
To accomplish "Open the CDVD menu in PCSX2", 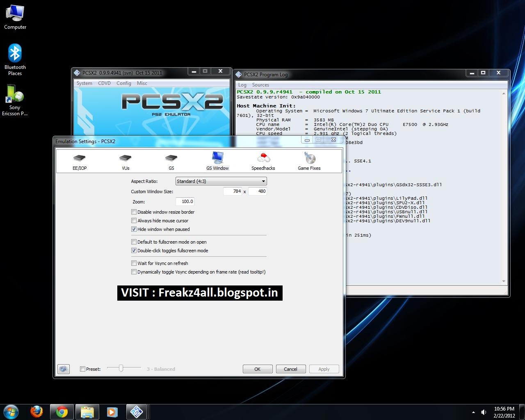I will tap(104, 83).
